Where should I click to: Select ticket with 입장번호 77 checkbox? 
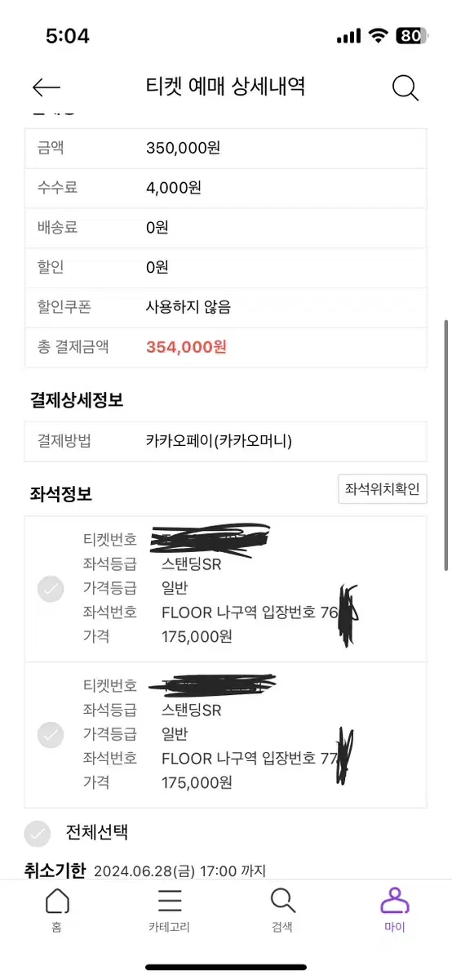click(x=51, y=735)
